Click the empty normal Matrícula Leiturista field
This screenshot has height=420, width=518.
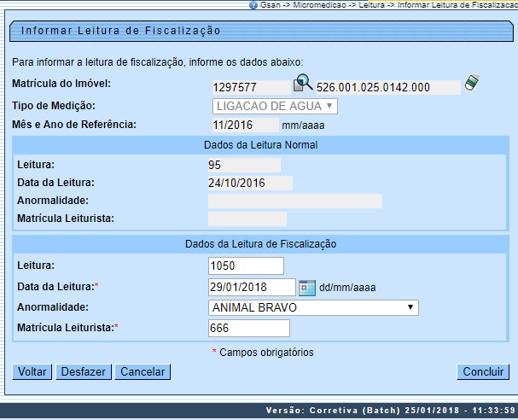point(247,219)
